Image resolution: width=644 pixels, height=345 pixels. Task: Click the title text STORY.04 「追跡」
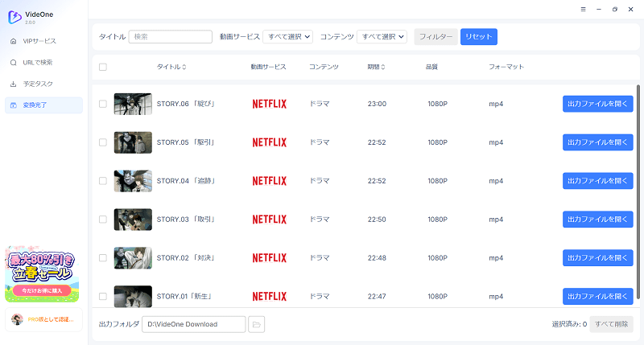[x=186, y=181]
